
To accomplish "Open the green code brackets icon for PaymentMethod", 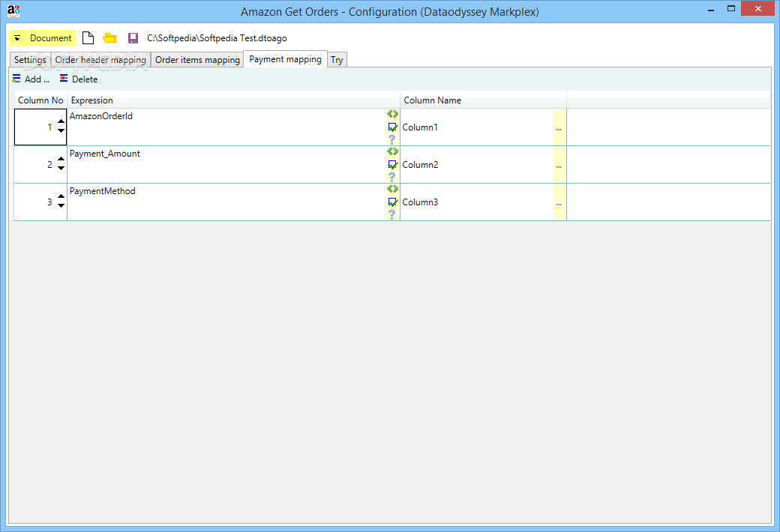I will tap(392, 189).
